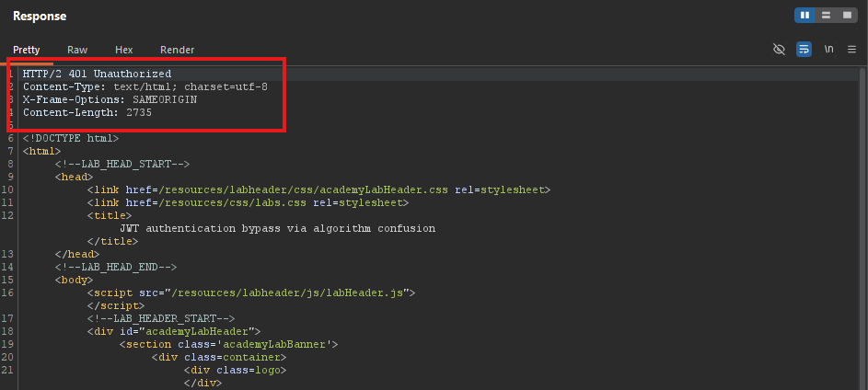Click the '<!--LAB_HEAD_END-->' comment
Image resolution: width=868 pixels, height=390 pixels.
(116, 267)
